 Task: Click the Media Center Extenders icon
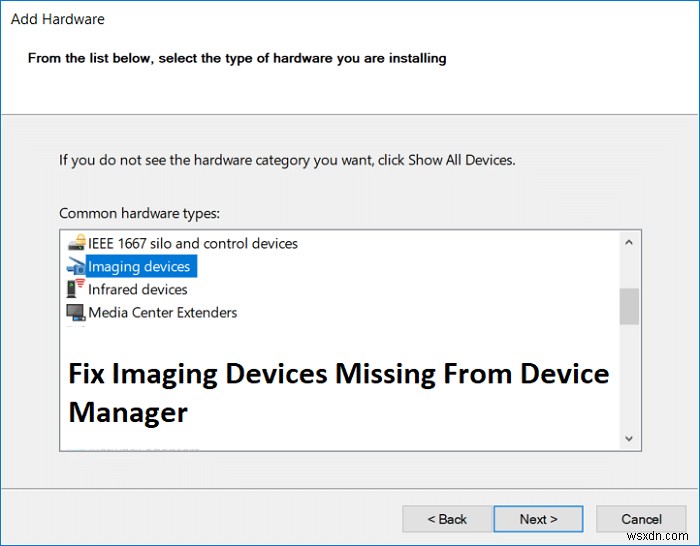(x=76, y=313)
